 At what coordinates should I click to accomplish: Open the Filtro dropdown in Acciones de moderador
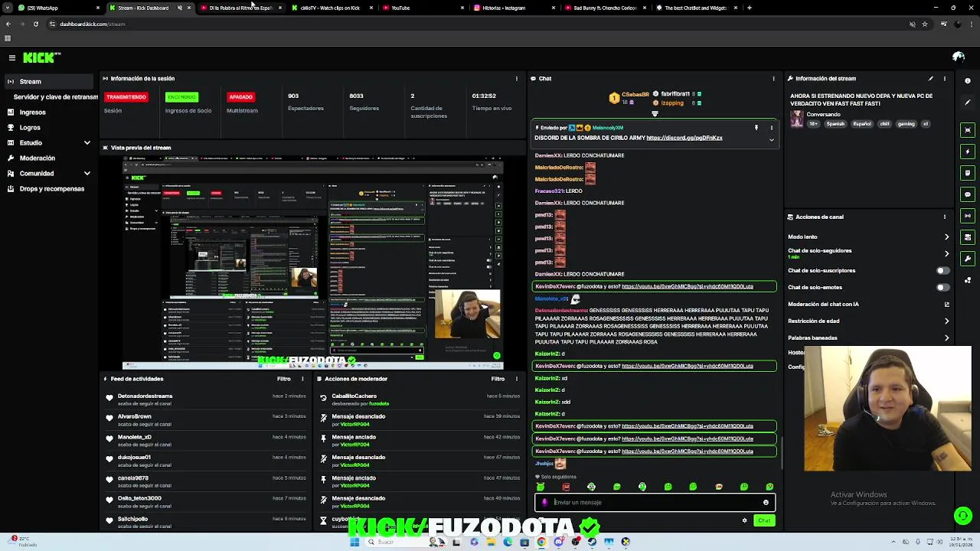[498, 379]
